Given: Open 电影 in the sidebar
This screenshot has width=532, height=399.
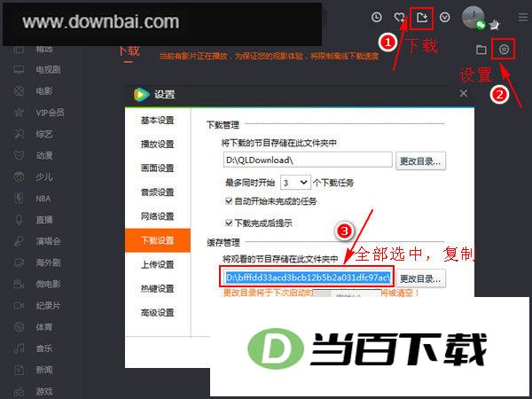Looking at the screenshot, I should click(44, 91).
